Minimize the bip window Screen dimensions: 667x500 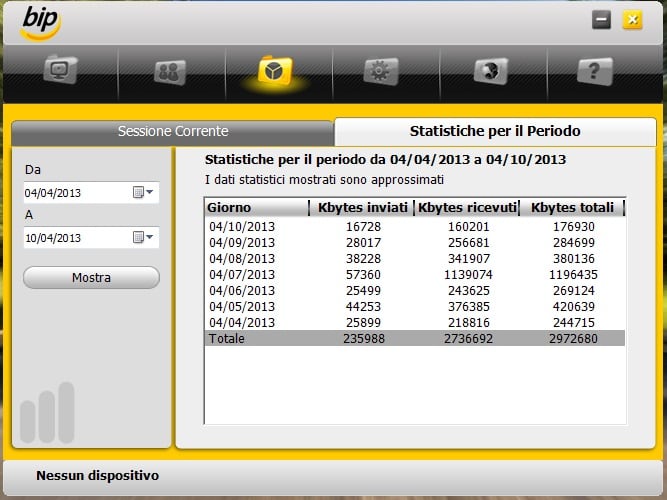[601, 20]
